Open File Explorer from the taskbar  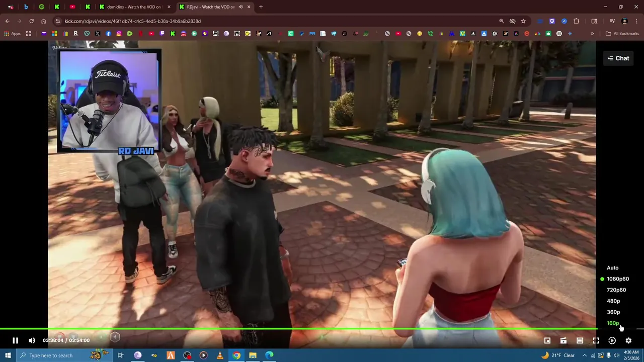253,355
